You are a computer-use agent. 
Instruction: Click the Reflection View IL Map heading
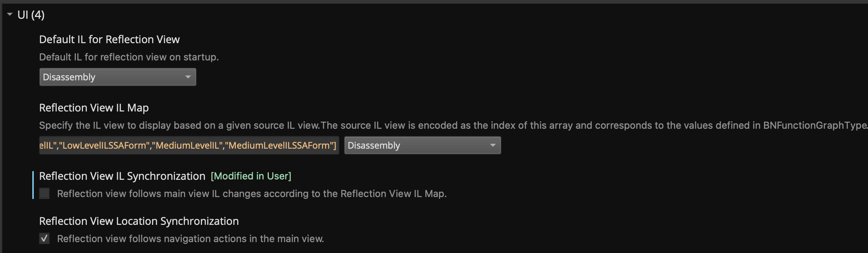point(94,108)
